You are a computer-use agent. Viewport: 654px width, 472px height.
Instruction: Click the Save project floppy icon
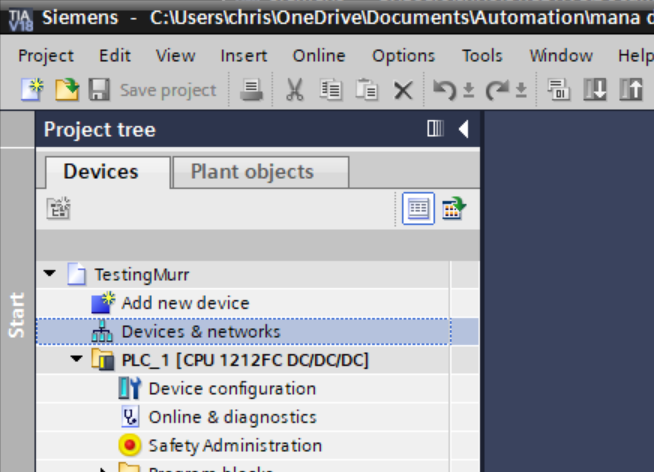point(99,90)
